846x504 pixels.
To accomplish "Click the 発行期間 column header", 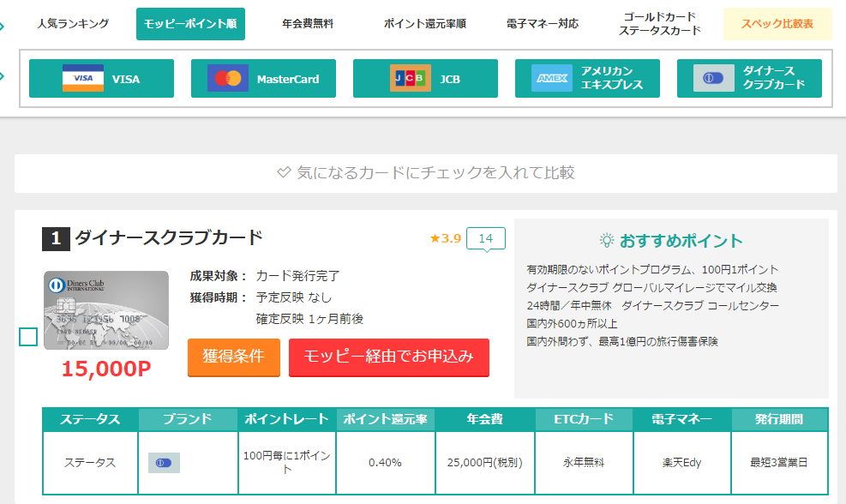I will tap(779, 419).
